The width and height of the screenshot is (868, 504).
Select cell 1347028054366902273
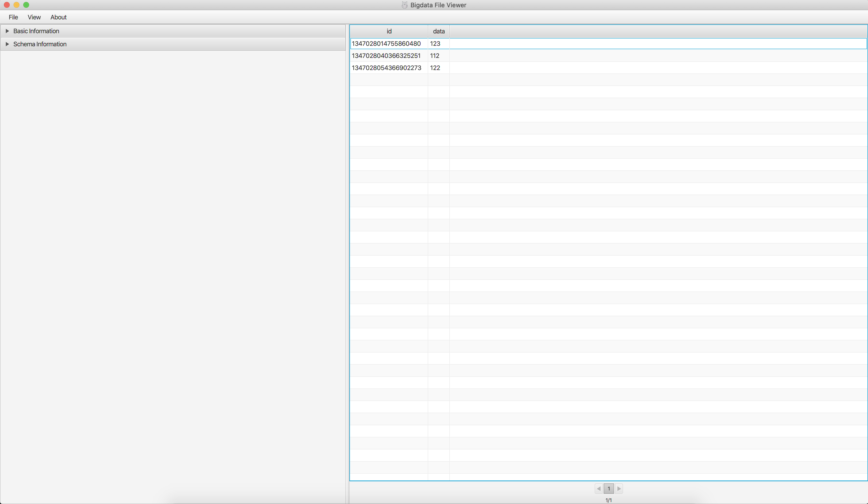(389, 68)
